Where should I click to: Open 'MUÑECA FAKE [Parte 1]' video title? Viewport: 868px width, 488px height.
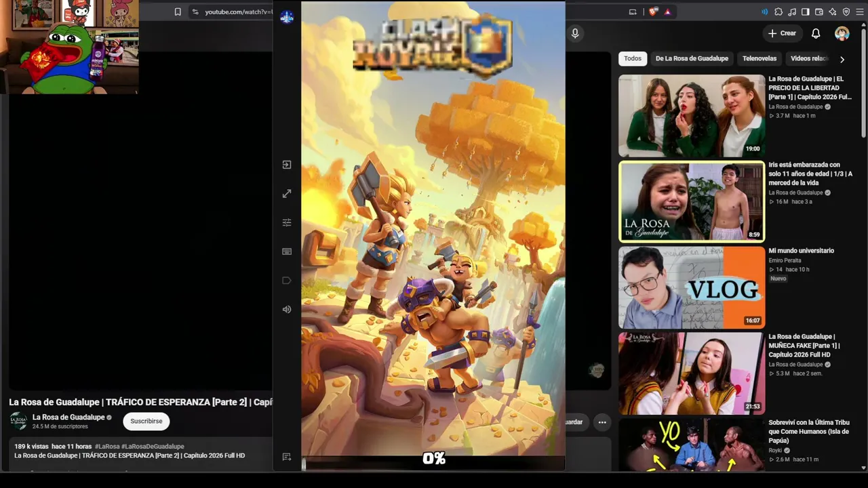[x=804, y=346]
